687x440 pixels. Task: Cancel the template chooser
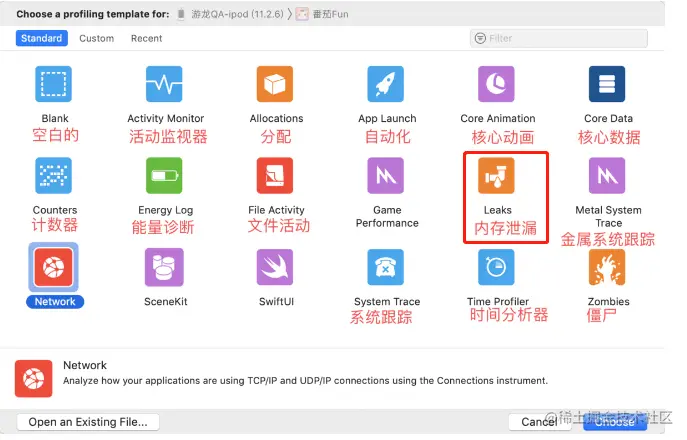[539, 422]
